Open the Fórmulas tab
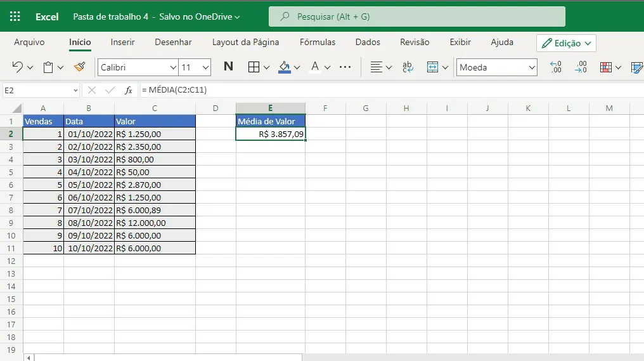The height and width of the screenshot is (361, 644). click(318, 42)
